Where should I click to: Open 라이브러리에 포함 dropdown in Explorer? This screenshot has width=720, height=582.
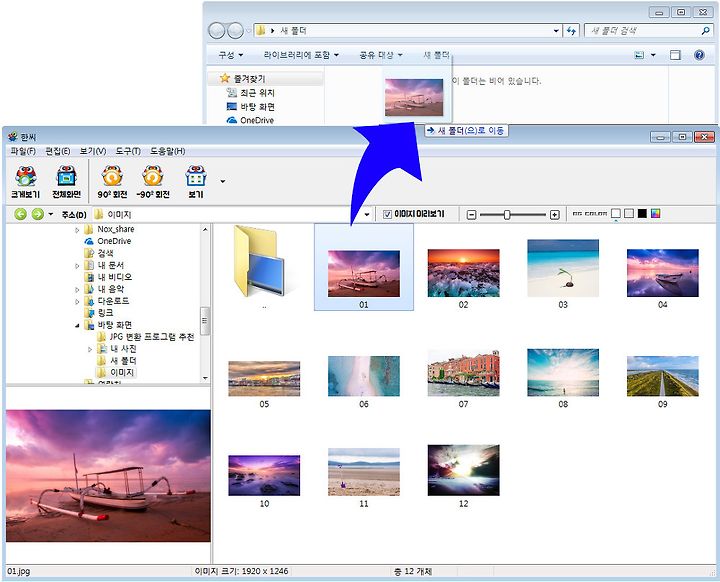click(x=301, y=55)
